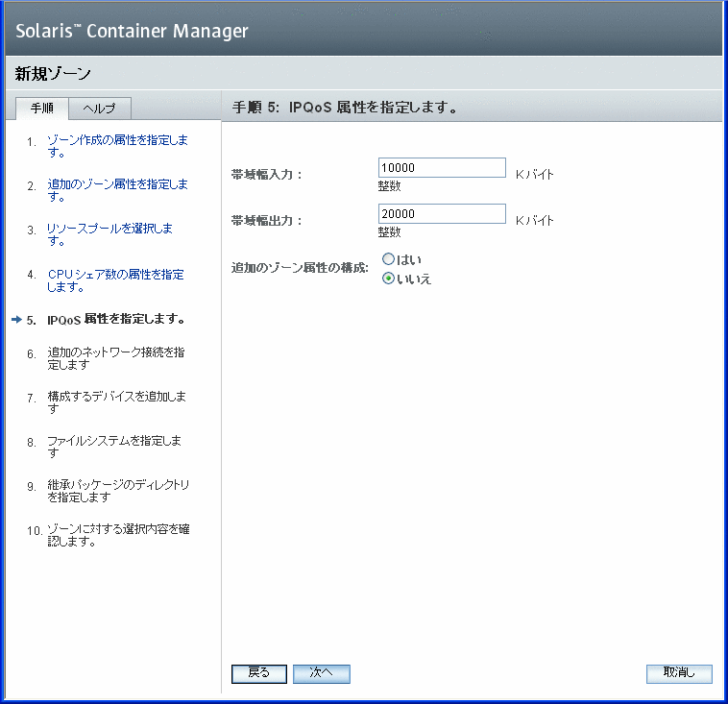
Task: Click the 帯域幅入力 label
Action: 266,175
